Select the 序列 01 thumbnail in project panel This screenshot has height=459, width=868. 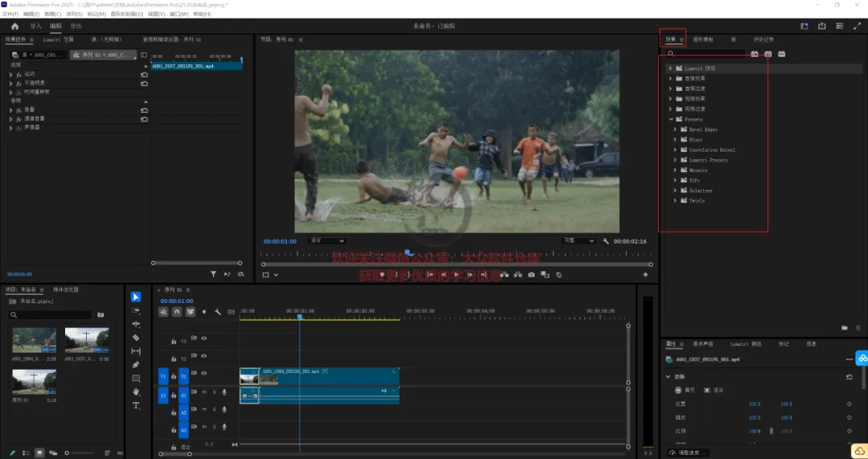tap(34, 381)
